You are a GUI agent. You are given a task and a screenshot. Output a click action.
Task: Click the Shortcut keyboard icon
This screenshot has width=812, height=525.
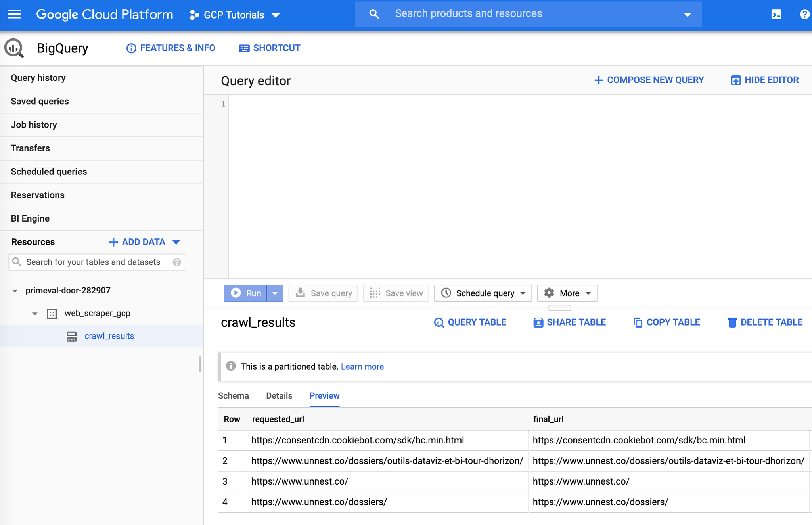coord(244,48)
